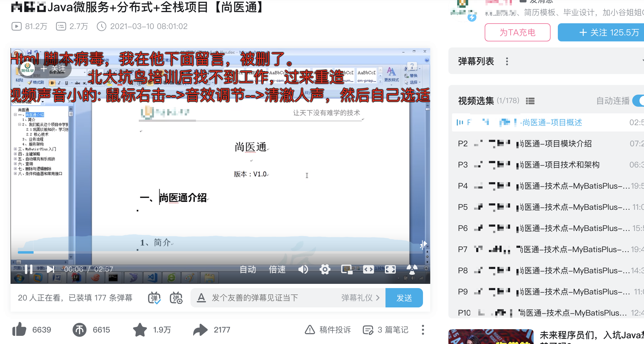Share the video with the arrow icon
The height and width of the screenshot is (344, 644).
pyautogui.click(x=200, y=329)
